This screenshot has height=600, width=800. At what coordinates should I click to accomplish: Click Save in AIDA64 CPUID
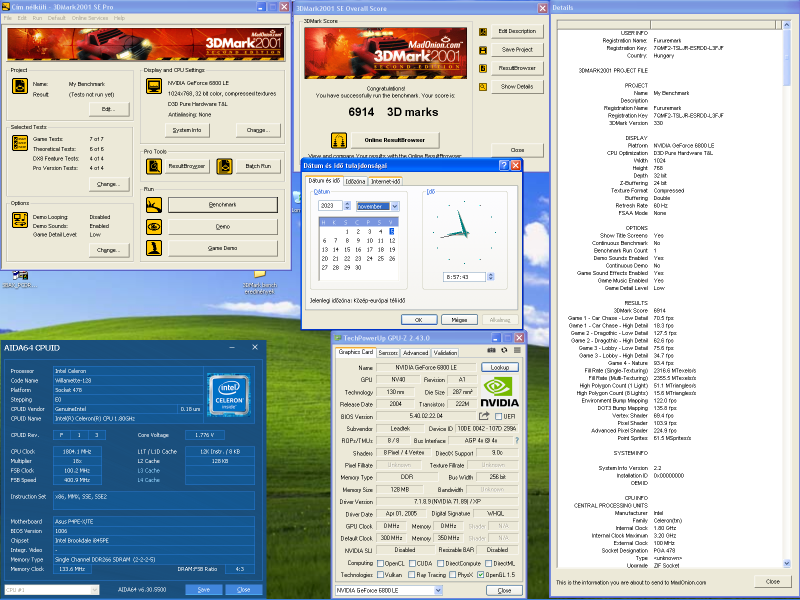pos(204,590)
